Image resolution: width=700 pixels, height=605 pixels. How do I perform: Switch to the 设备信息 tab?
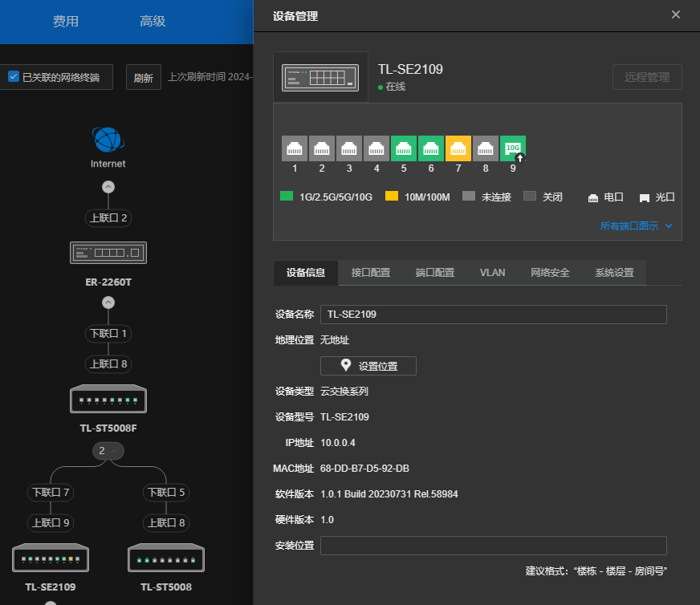(306, 273)
